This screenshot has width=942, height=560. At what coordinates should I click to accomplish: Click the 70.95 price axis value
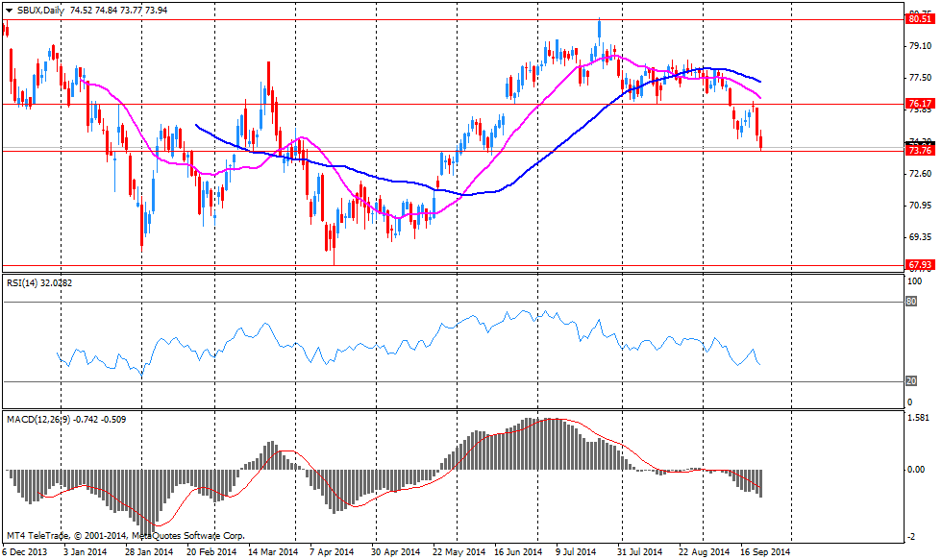point(919,206)
